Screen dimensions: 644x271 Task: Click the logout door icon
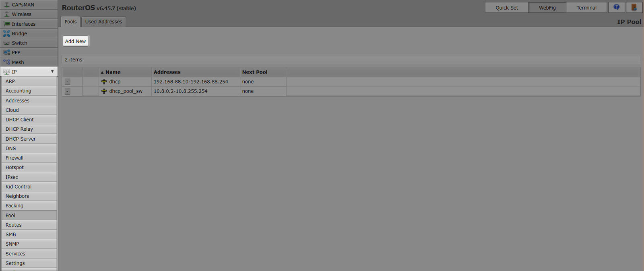634,7
